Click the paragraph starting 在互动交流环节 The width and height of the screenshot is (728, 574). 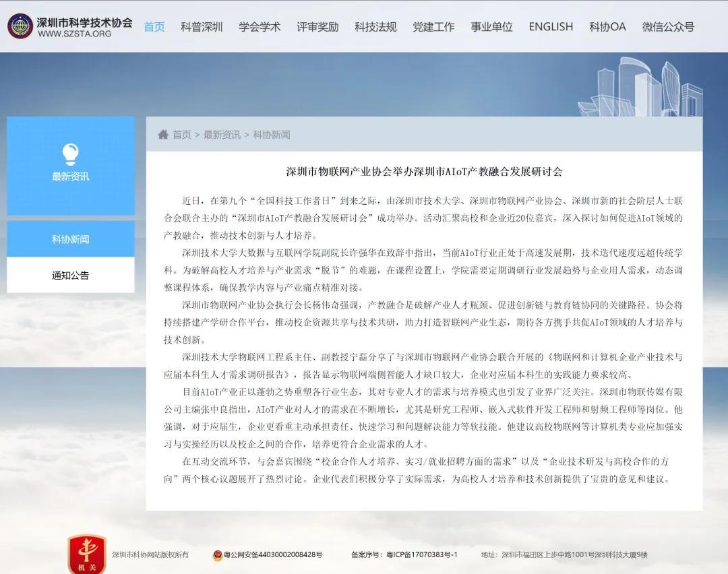(x=419, y=470)
